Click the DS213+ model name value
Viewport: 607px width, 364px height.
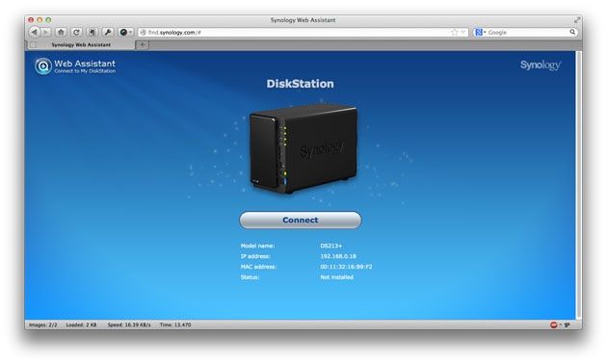point(331,246)
